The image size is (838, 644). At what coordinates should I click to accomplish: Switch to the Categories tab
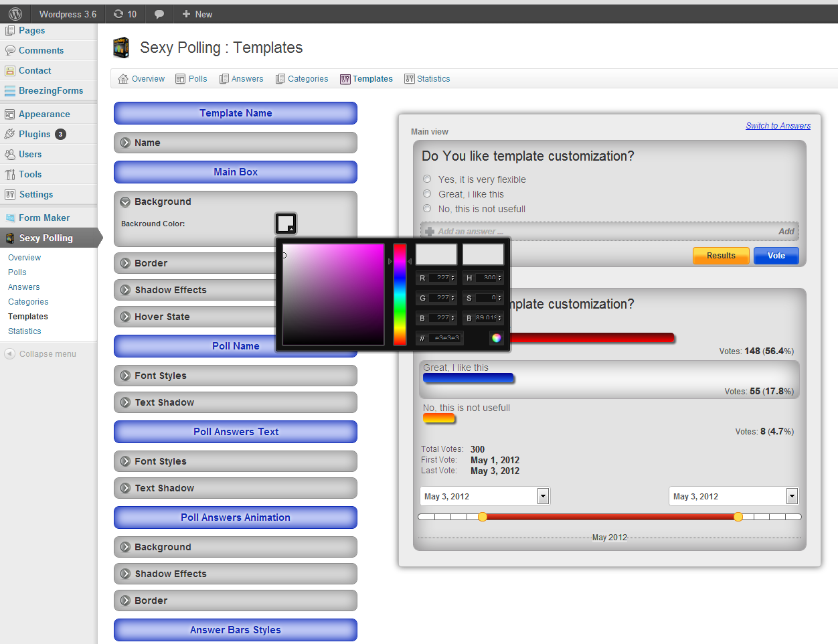[x=302, y=79]
